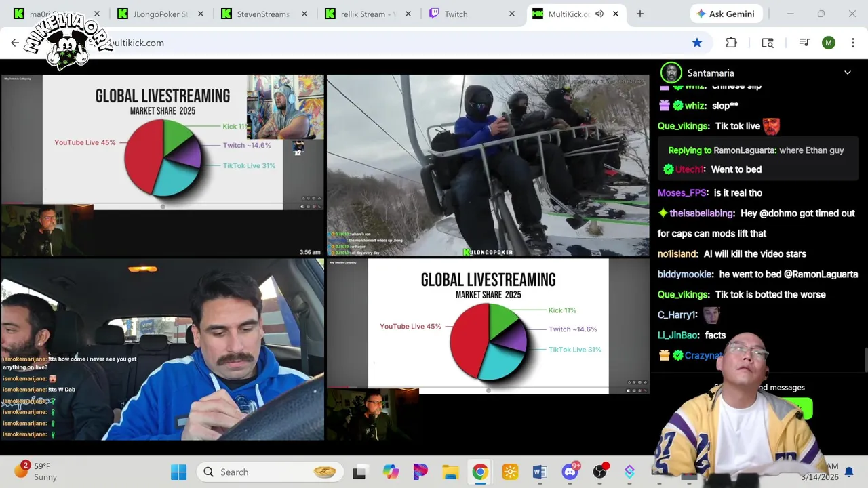Screen dimensions: 868x488
Task: Open the Santamaria avatar in chat header
Action: 671,73
